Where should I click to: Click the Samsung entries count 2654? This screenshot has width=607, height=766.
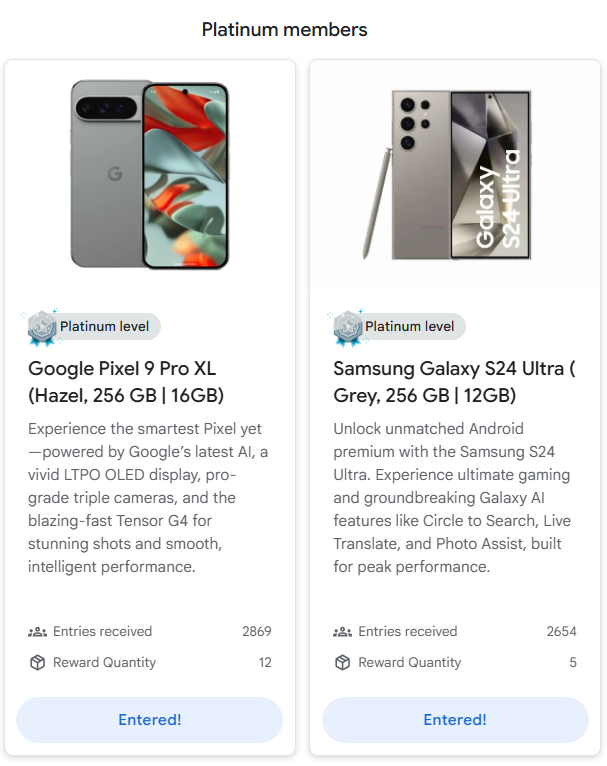(561, 632)
